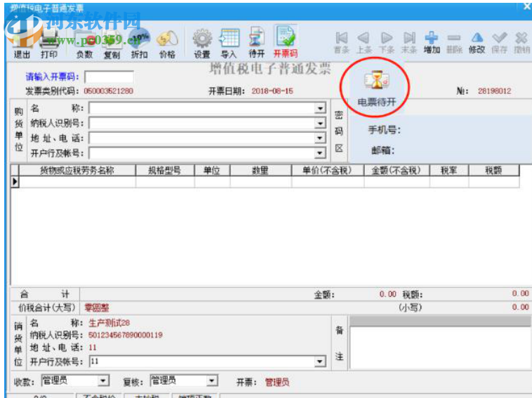Click the 保存 (save) checkmark icon
Screen dimensions: 532x398
pyautogui.click(x=500, y=42)
